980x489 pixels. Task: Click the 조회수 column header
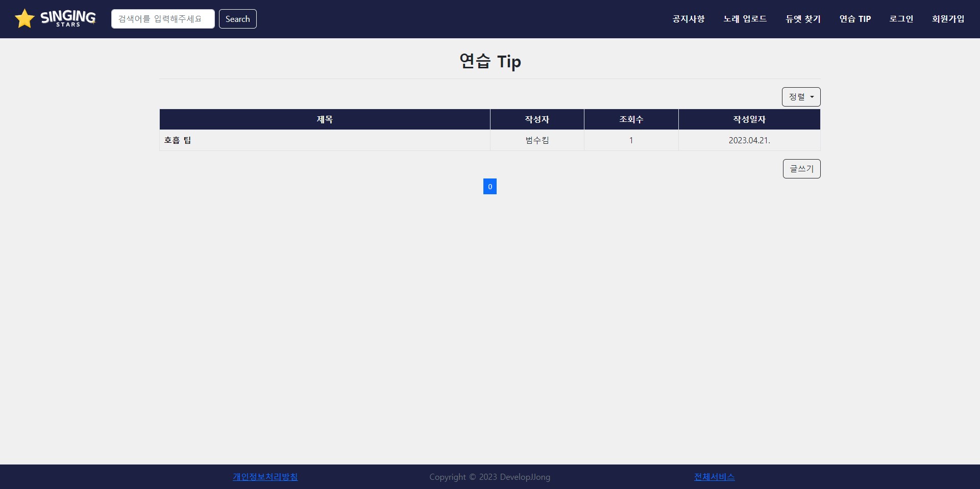point(631,119)
